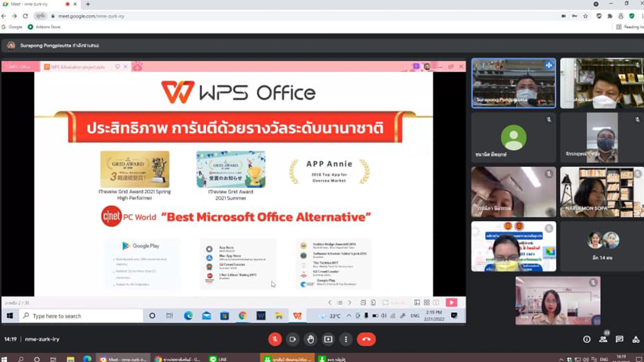Open Task View in the bottom taskbar
This screenshot has height=362, width=644.
(x=54, y=359)
